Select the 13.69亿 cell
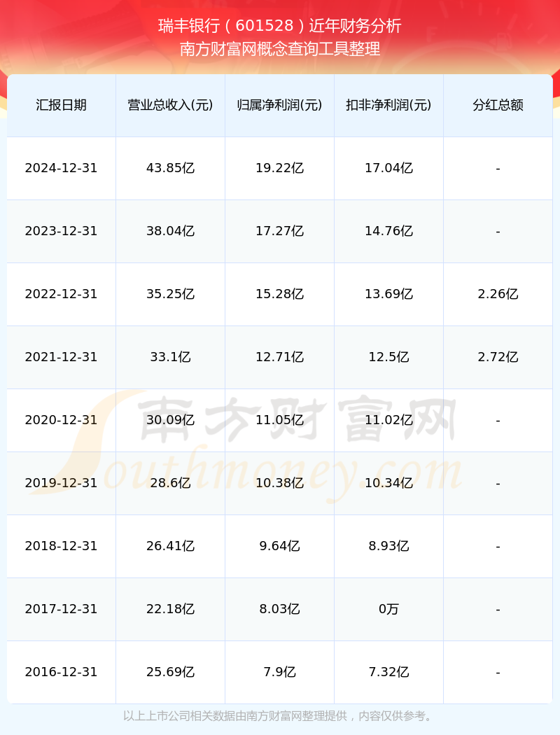Image resolution: width=560 pixels, height=735 pixels. coord(389,294)
